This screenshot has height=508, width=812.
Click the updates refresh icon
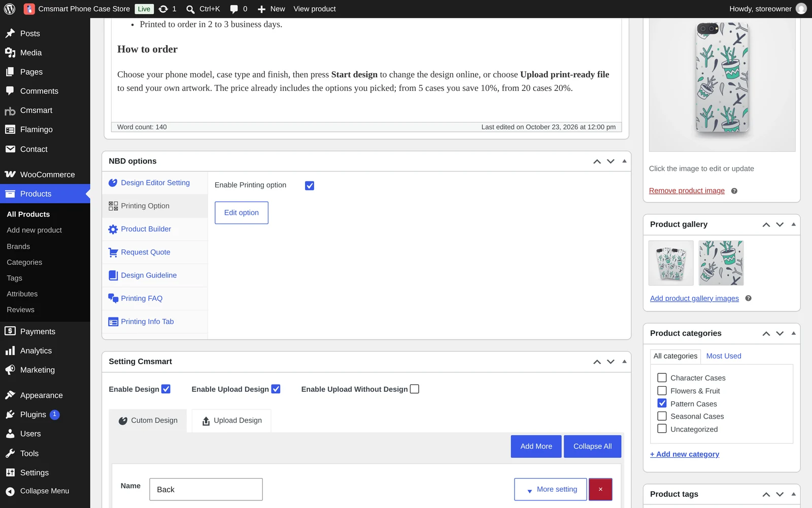pos(163,9)
